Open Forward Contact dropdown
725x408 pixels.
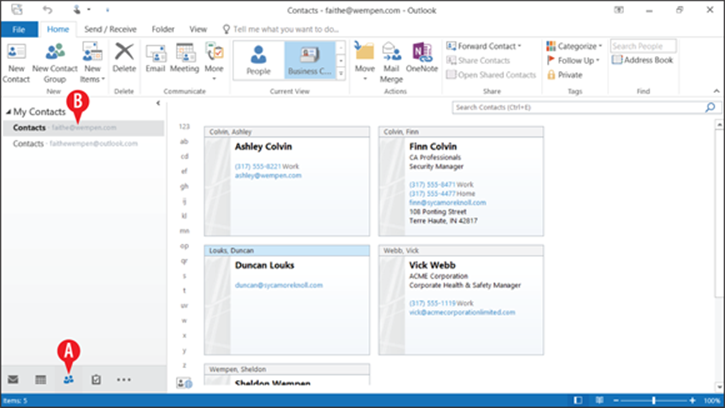pyautogui.click(x=484, y=46)
